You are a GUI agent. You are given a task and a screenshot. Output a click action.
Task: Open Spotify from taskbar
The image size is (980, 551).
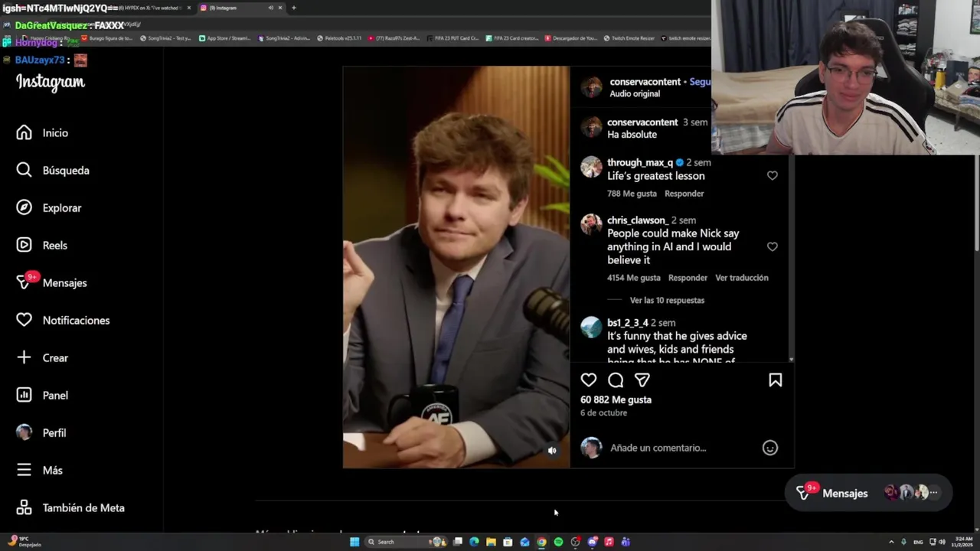point(558,542)
